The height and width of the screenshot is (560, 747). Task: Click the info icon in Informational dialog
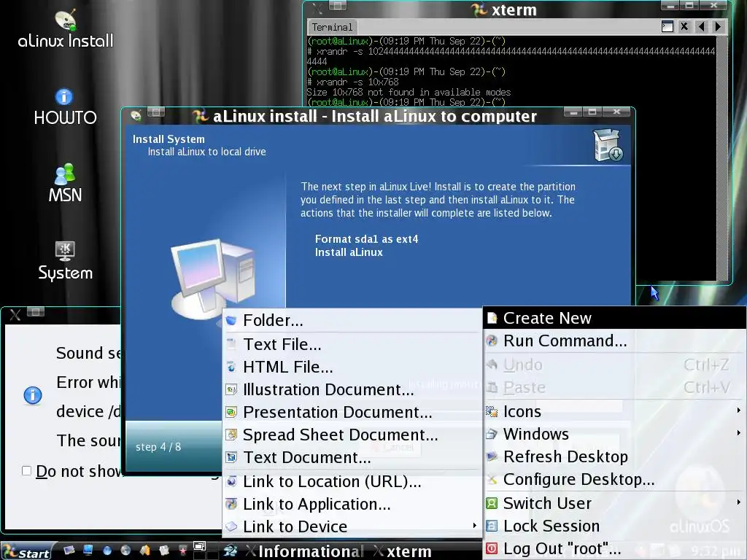coord(33,394)
